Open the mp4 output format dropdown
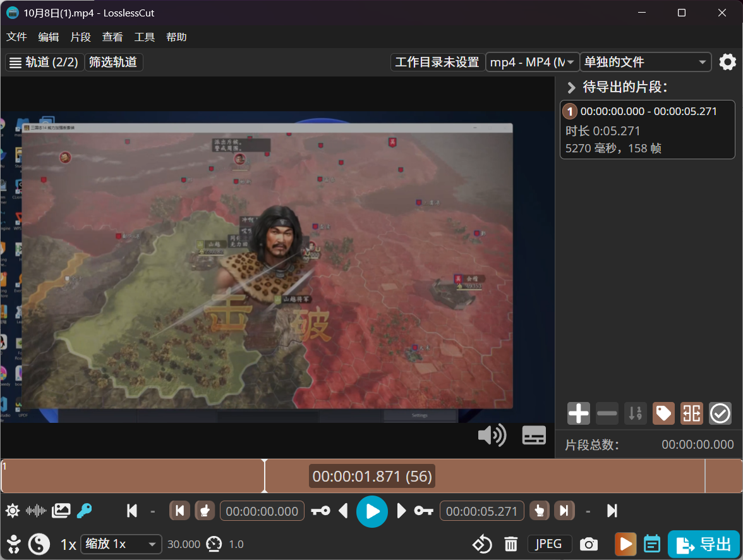This screenshot has width=743, height=560. click(x=532, y=62)
